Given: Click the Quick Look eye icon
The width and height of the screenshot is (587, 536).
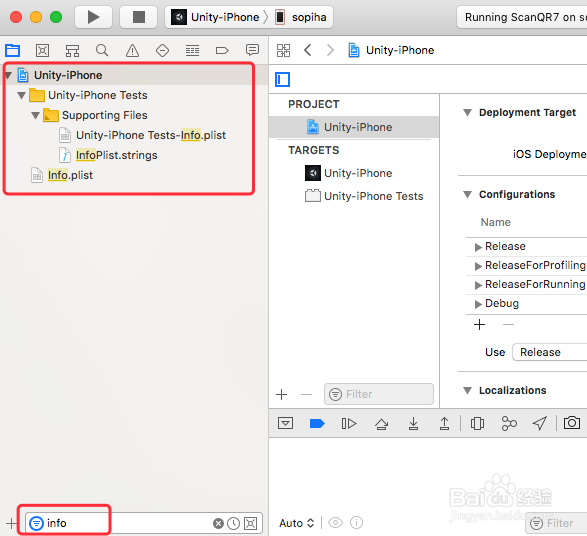Looking at the screenshot, I should pyautogui.click(x=335, y=523).
